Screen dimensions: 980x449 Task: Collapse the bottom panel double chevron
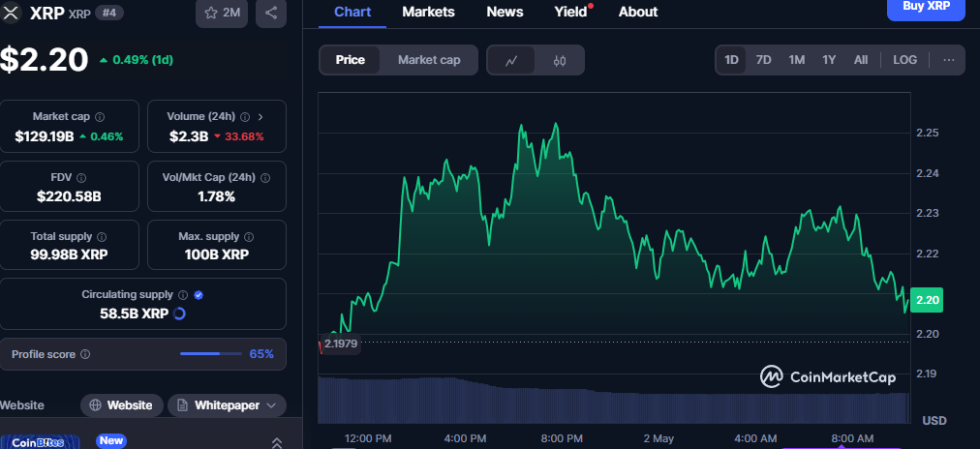[277, 443]
